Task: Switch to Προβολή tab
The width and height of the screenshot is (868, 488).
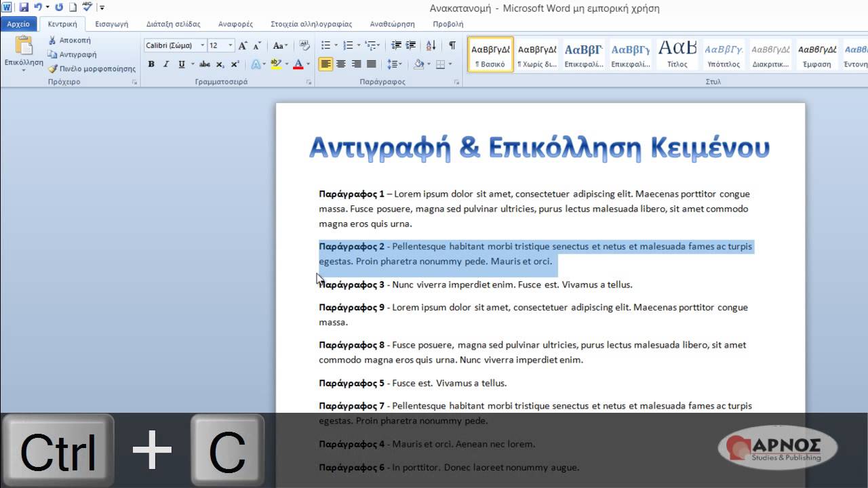Action: [448, 24]
